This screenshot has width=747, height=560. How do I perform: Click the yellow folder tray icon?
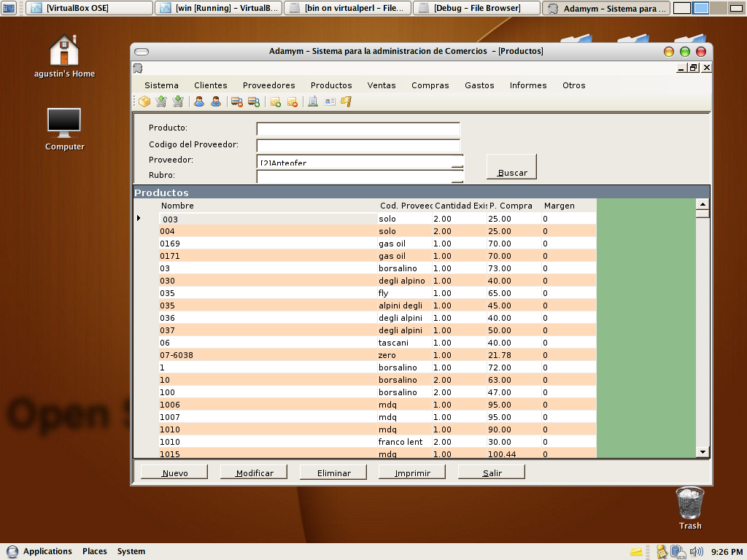coord(636,552)
